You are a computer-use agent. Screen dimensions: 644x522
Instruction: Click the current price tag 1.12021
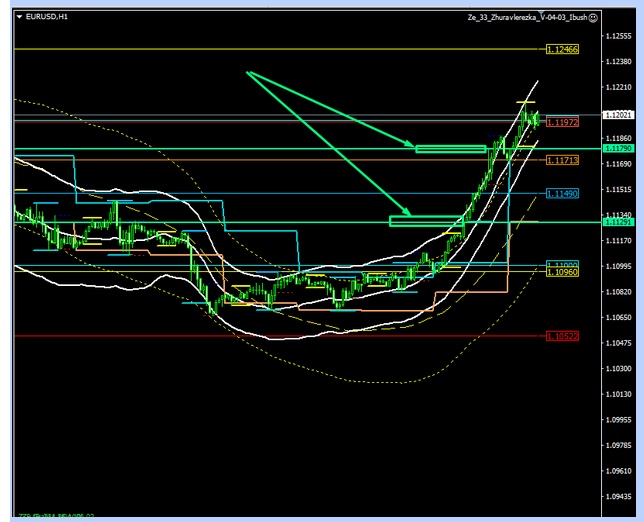[620, 115]
